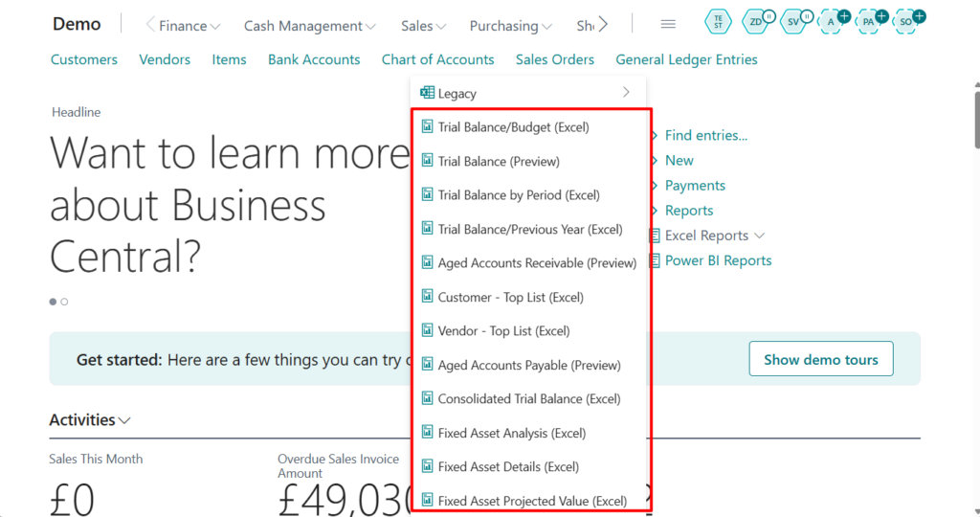980x517 pixels.
Task: Select the first headline pagination dot
Action: pos(53,302)
